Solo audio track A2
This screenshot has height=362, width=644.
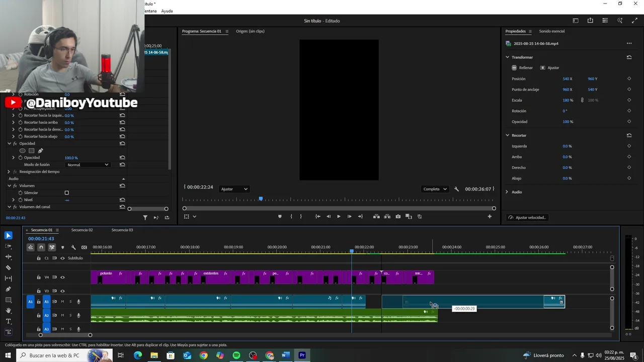pos(70,315)
